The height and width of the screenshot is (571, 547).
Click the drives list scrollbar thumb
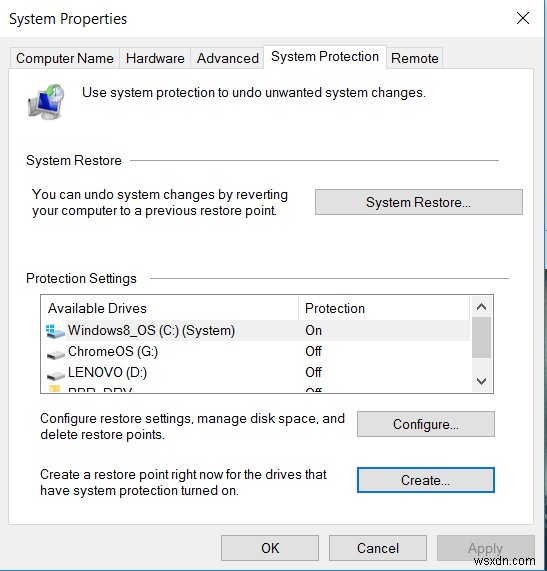481,338
